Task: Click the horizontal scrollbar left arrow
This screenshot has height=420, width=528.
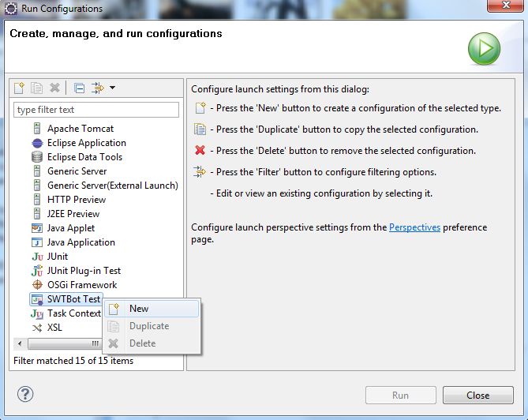Action: pyautogui.click(x=20, y=344)
